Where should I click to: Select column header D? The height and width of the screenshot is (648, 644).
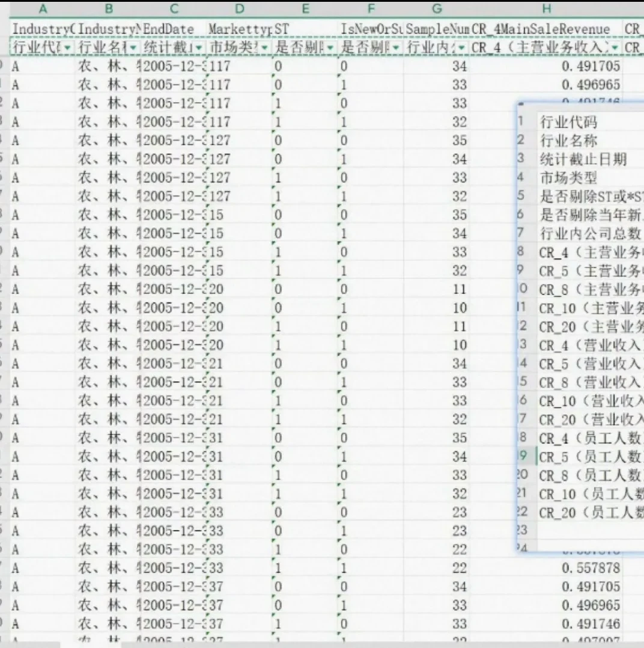239,9
